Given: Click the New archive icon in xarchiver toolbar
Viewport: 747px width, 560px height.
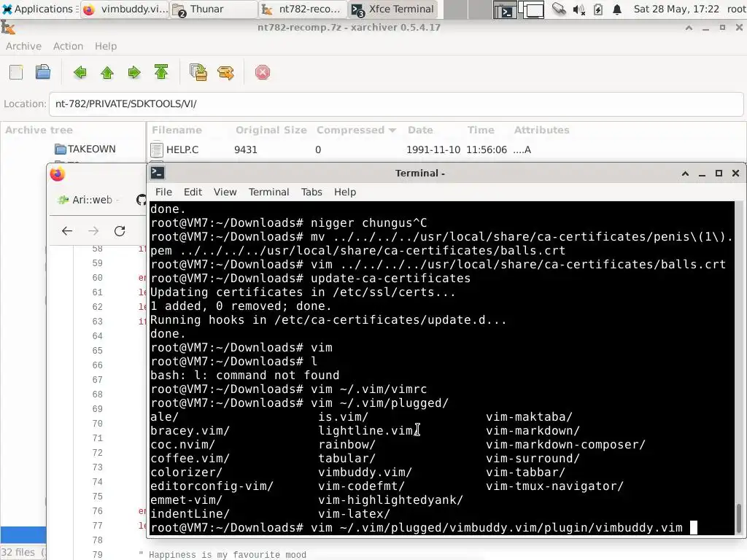Looking at the screenshot, I should tap(16, 72).
